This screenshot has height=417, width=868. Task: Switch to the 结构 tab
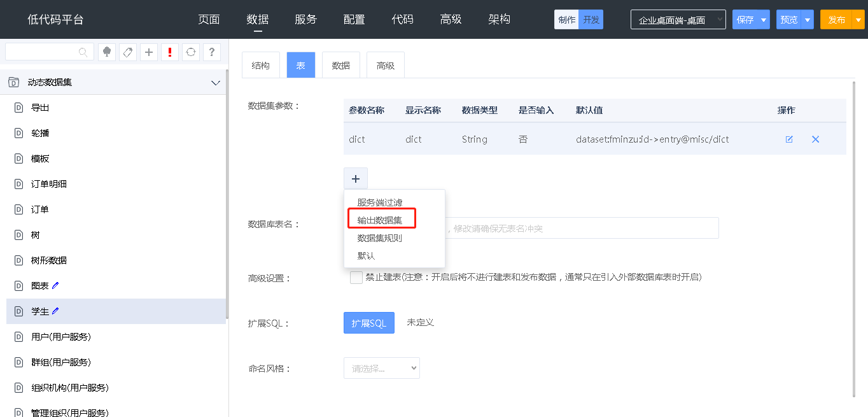pos(261,66)
